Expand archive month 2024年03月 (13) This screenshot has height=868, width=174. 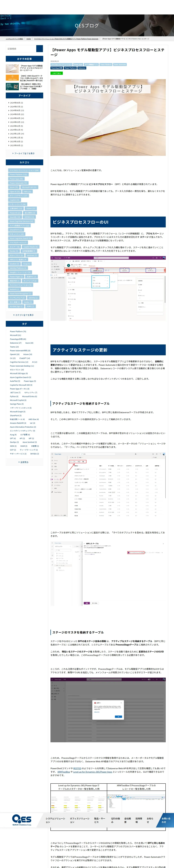point(17,122)
